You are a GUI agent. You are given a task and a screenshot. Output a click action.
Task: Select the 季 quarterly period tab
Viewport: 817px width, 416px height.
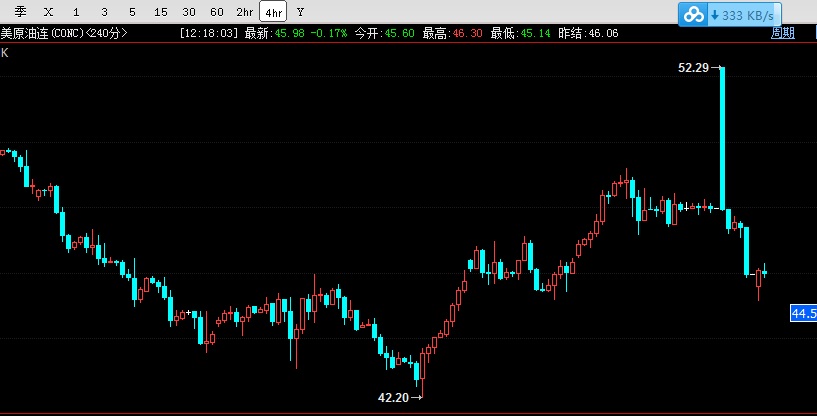point(19,12)
